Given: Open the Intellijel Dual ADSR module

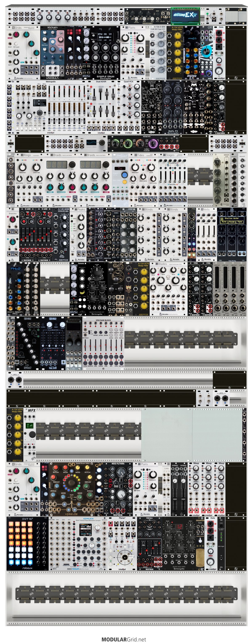Looking at the screenshot, I should pyautogui.click(x=101, y=107).
